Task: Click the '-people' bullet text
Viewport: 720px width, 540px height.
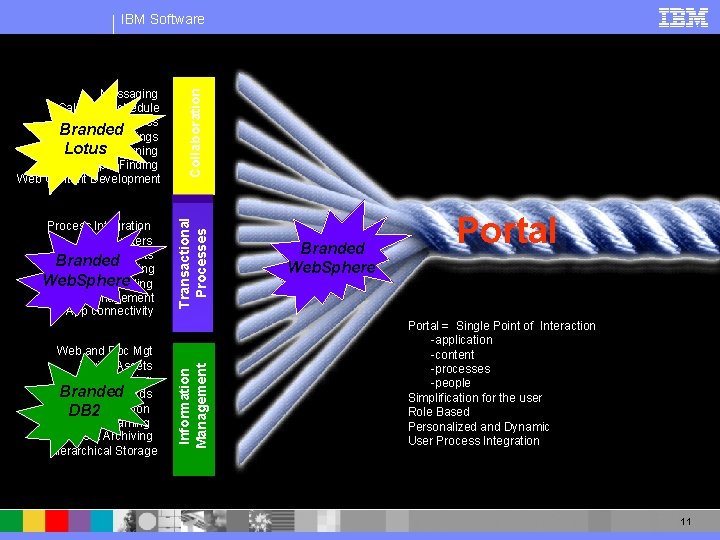Action: [x=450, y=383]
